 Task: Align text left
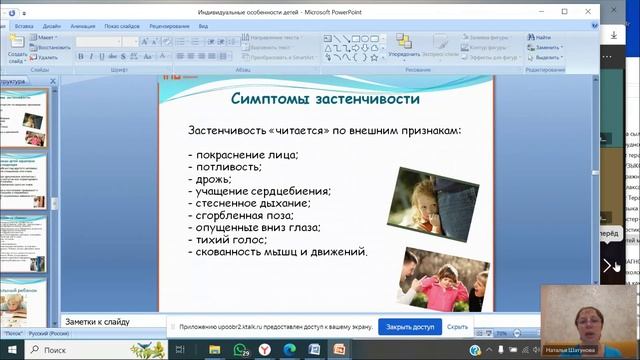point(180,56)
